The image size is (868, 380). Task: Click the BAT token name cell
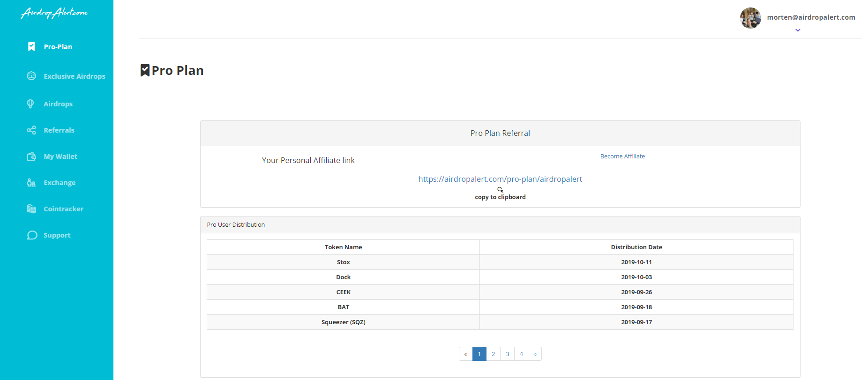344,307
